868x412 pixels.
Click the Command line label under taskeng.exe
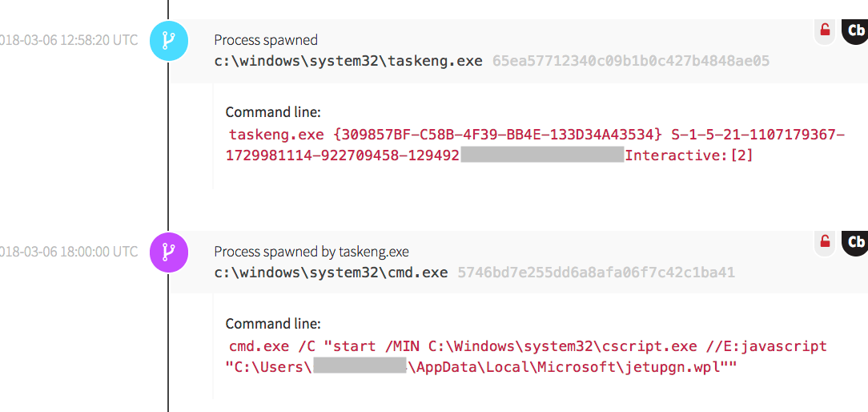(x=273, y=112)
